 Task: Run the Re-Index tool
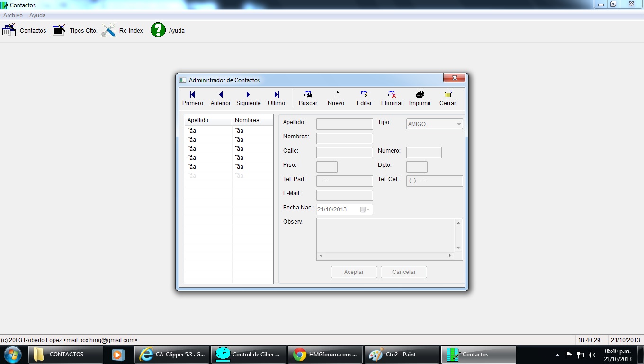tap(122, 30)
